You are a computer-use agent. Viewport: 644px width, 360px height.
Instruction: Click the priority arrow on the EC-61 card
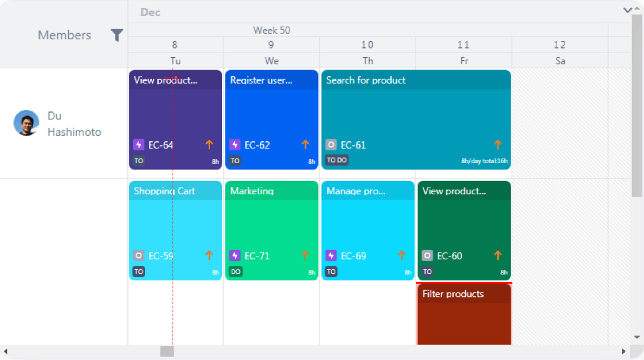pyautogui.click(x=498, y=145)
